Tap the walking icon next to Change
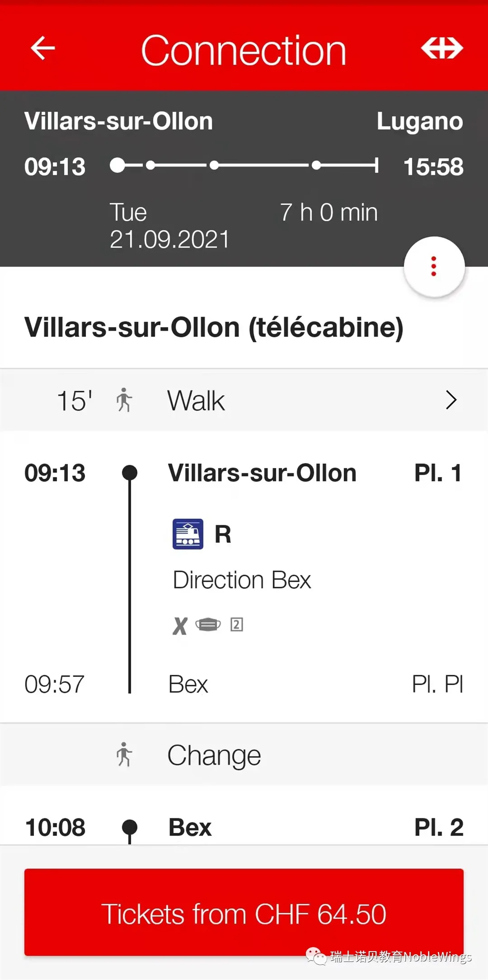The image size is (488, 980). click(124, 755)
